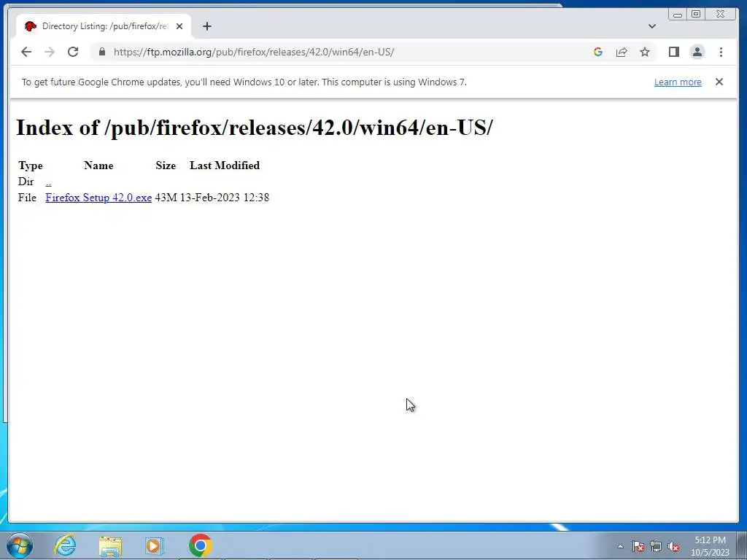Open the Chrome profile menu
The image size is (747, 560).
tap(697, 52)
